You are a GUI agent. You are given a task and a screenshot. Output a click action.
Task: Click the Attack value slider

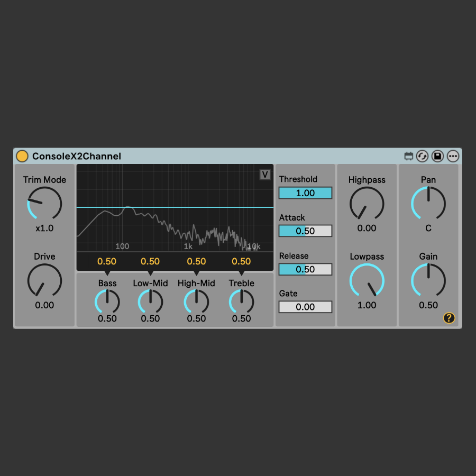coord(305,231)
